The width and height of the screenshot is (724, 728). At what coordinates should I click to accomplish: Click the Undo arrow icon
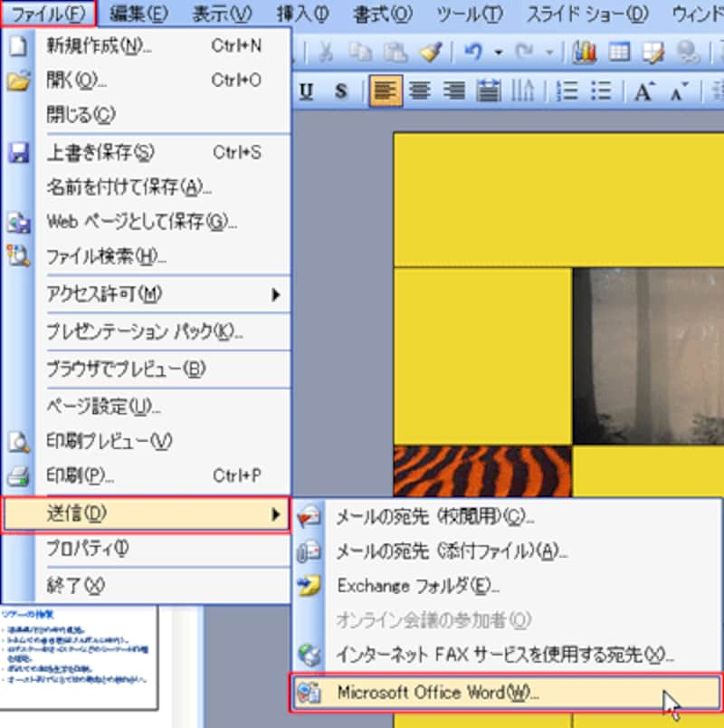pos(472,53)
